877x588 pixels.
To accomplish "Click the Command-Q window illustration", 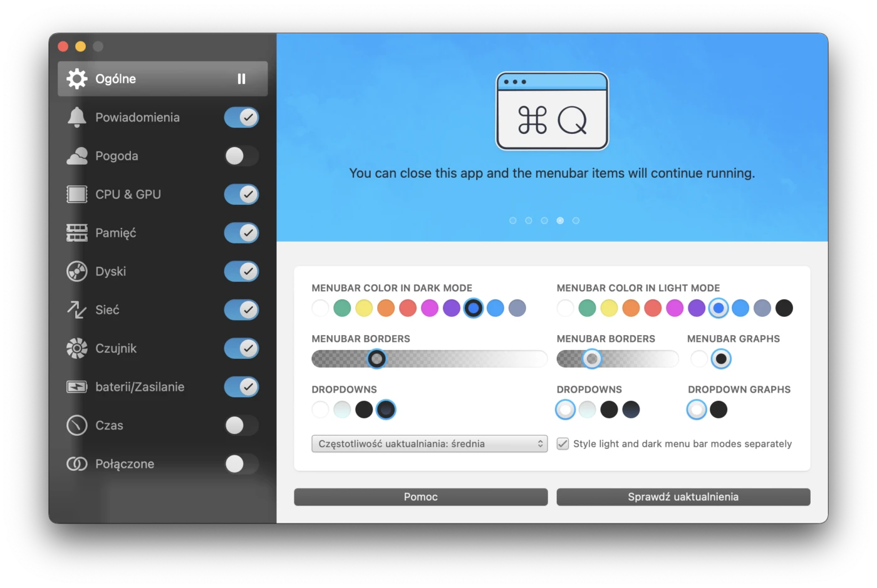I will tap(552, 111).
